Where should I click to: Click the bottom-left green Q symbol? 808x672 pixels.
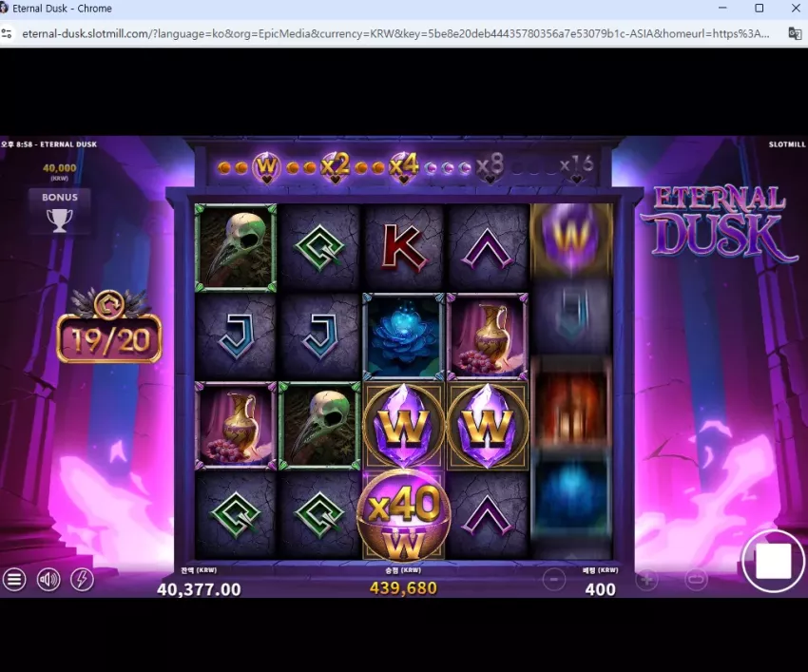point(236,515)
